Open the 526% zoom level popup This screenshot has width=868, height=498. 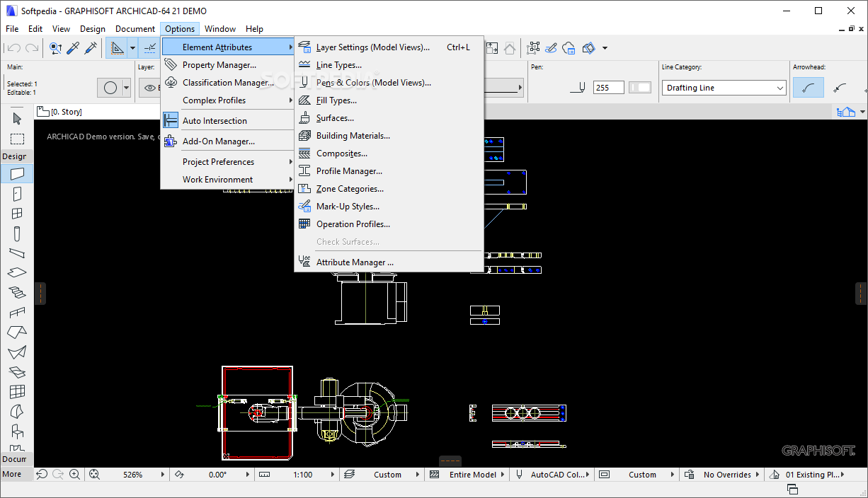[x=162, y=475]
